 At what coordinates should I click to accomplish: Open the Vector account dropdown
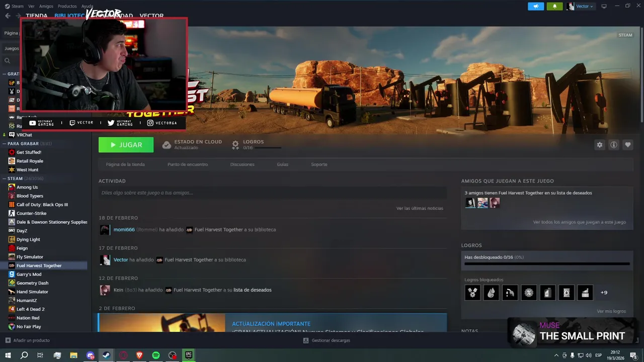click(580, 6)
